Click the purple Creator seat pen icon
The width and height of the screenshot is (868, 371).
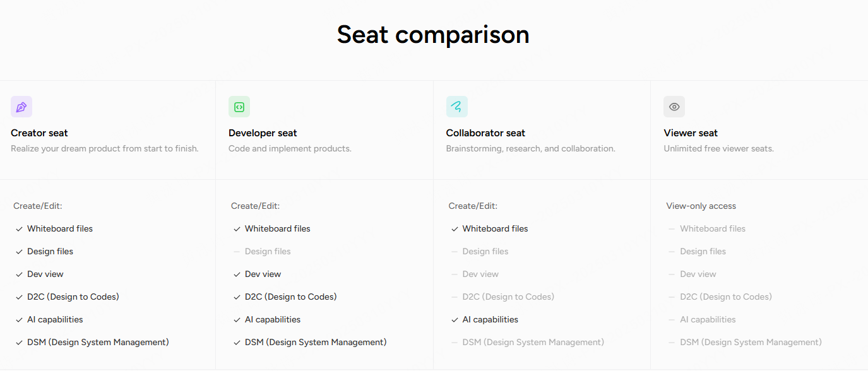click(21, 107)
